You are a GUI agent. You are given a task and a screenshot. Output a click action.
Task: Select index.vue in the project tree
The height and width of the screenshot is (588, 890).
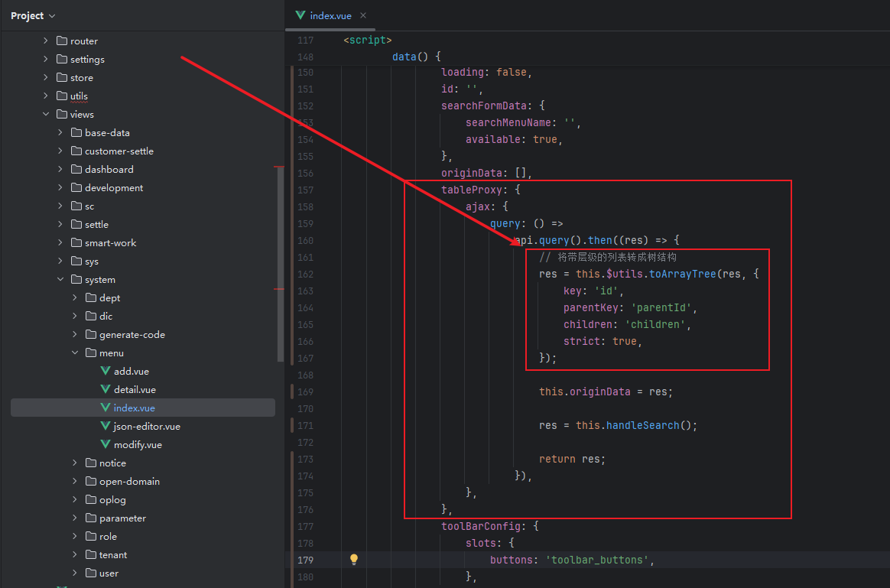(143, 408)
